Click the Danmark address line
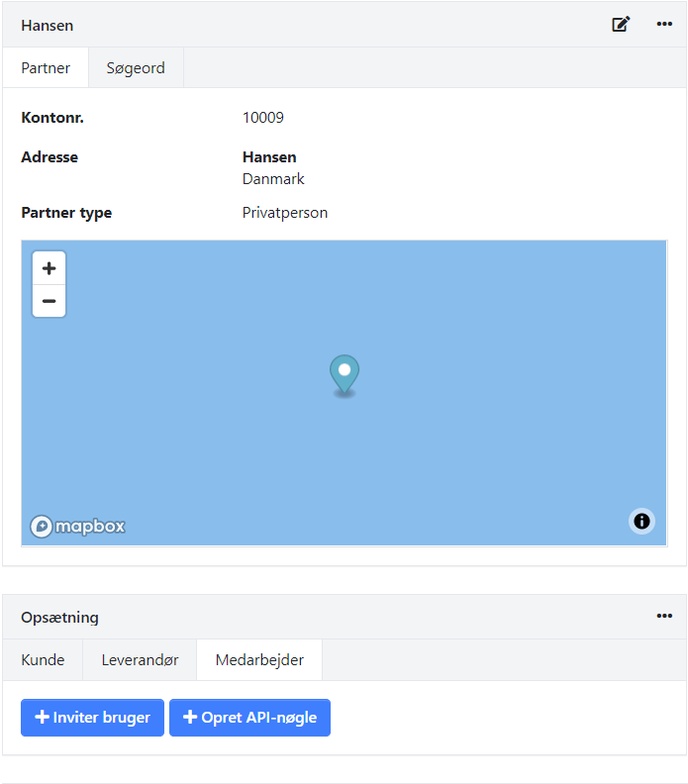This screenshot has height=784, width=688. (x=273, y=179)
